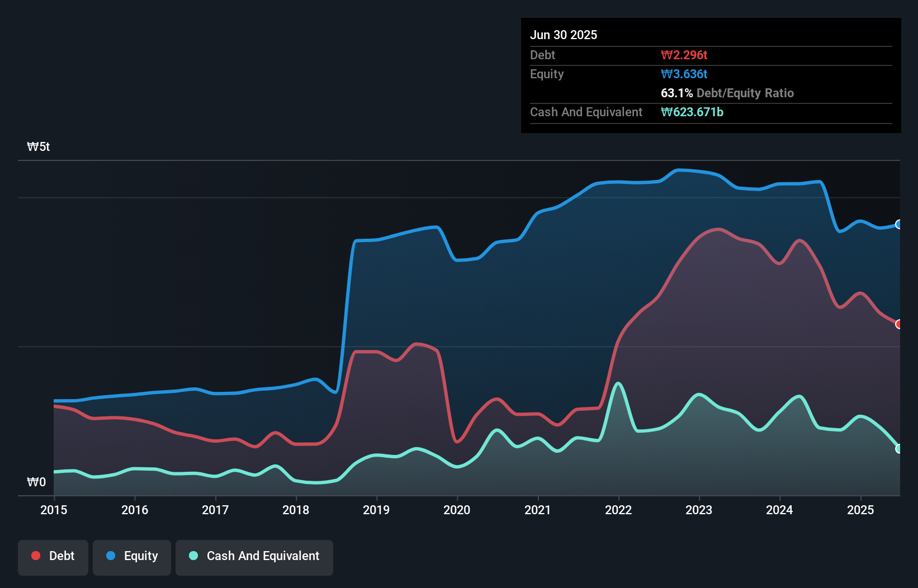918x588 pixels.
Task: Click the ₩5t axis label
Action: [37, 146]
